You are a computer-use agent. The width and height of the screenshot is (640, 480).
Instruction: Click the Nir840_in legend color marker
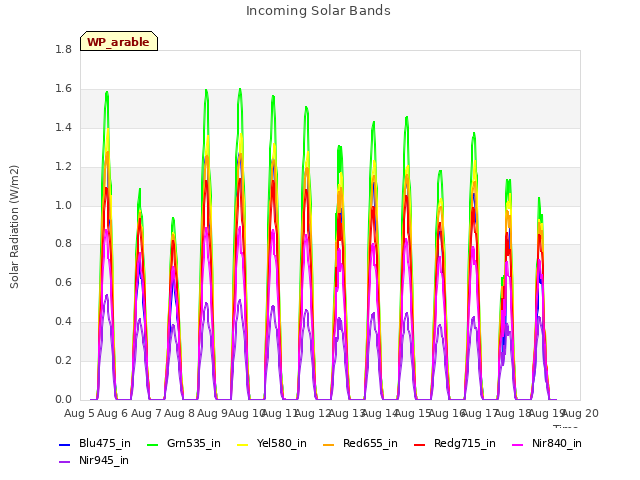point(518,444)
